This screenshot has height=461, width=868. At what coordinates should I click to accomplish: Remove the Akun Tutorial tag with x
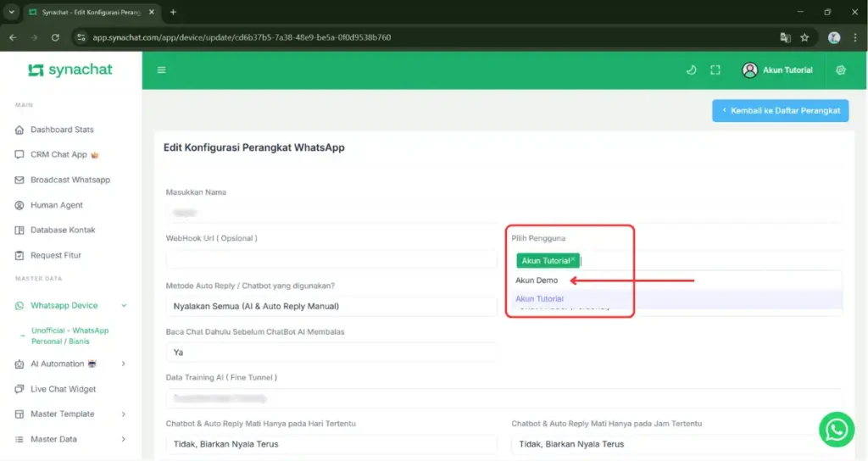(574, 259)
